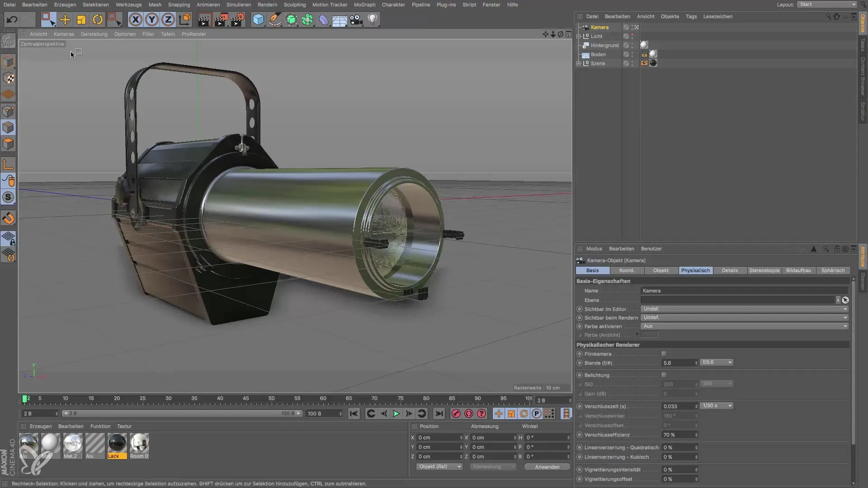Switch to the Stereoskopie tab
The image size is (868, 488).
click(764, 270)
